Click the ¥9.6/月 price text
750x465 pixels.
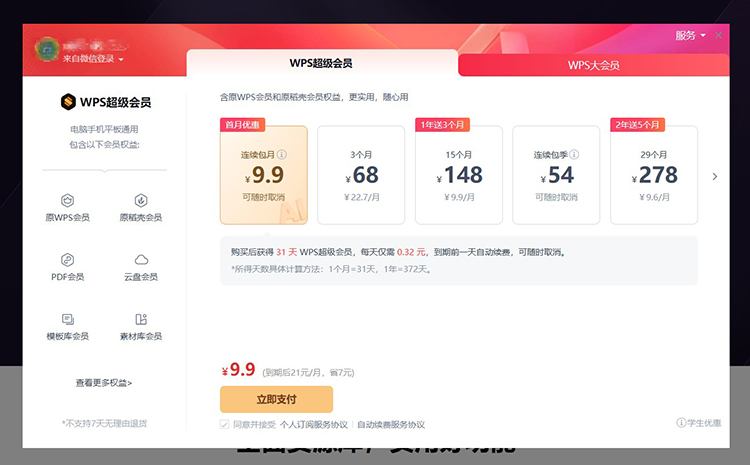[x=654, y=197]
